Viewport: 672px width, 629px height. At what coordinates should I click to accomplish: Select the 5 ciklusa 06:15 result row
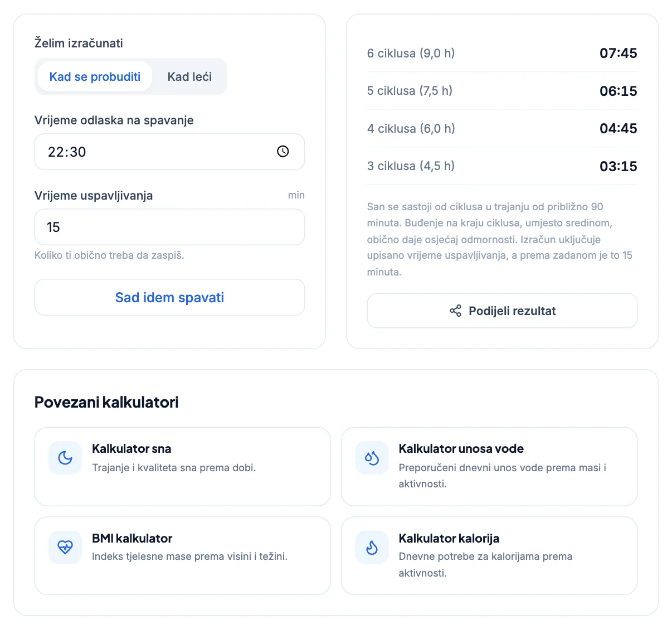502,91
